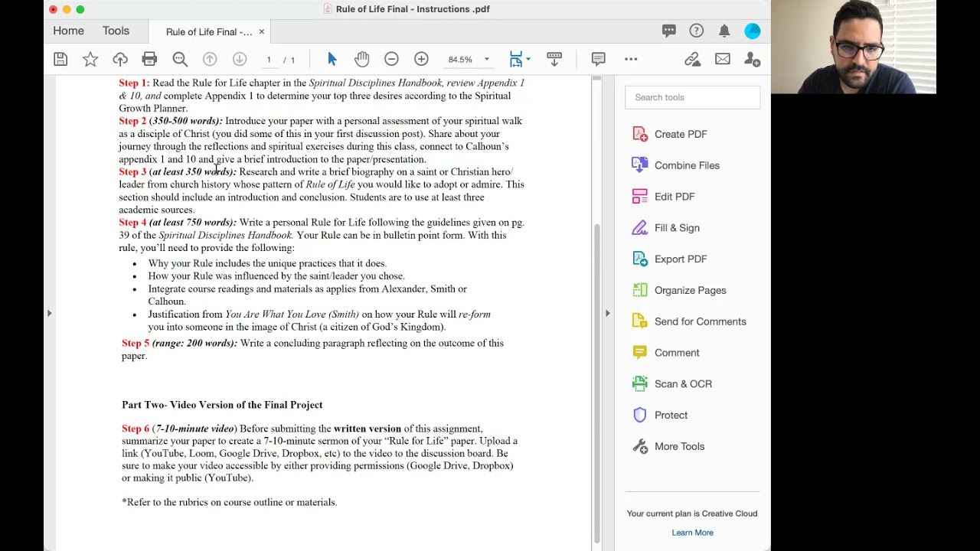Click the scrolling mode keyboard icon

point(554,59)
